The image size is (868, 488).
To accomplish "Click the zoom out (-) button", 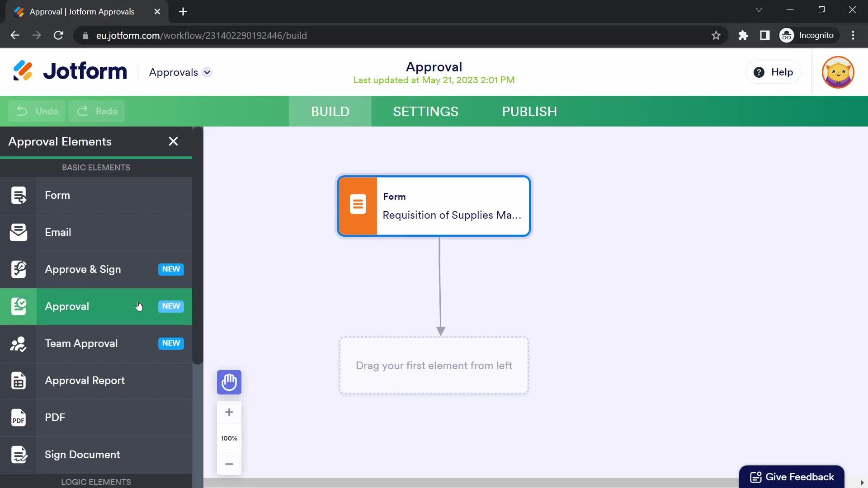I will (229, 464).
